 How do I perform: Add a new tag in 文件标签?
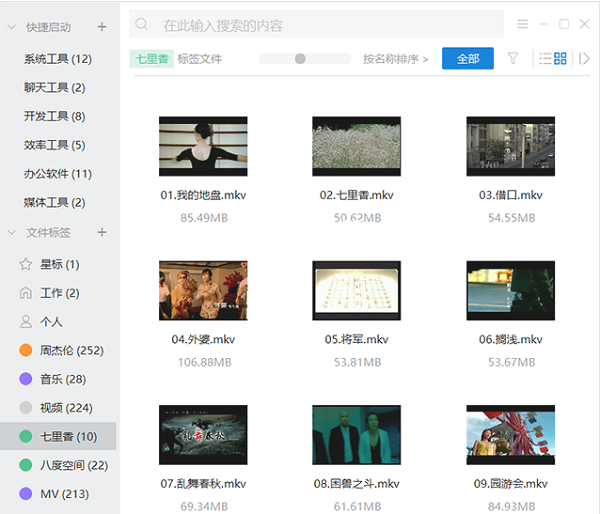102,233
